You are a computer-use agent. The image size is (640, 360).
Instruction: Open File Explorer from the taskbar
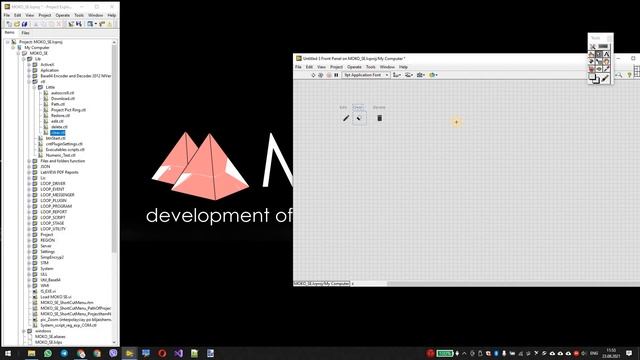(x=31, y=353)
